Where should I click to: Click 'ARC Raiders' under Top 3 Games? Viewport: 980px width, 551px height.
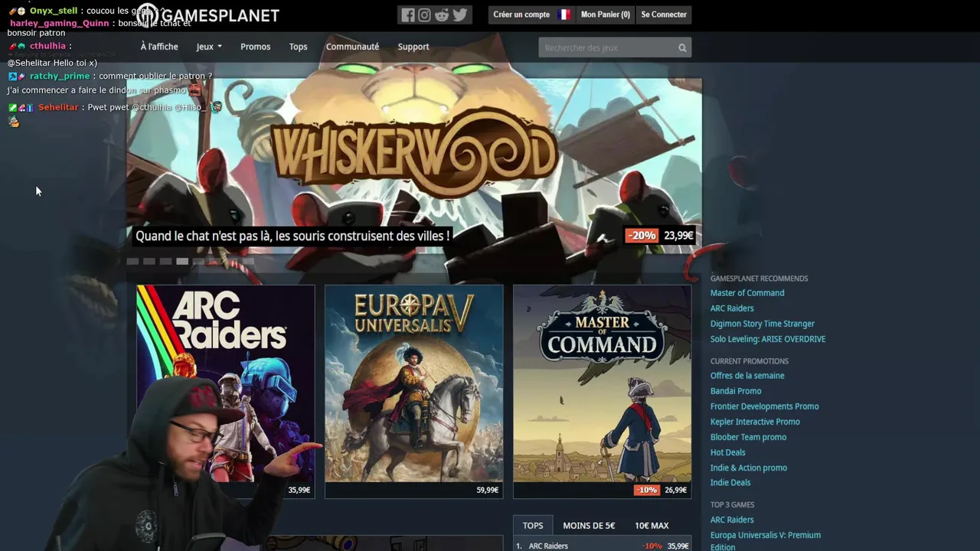732,520
